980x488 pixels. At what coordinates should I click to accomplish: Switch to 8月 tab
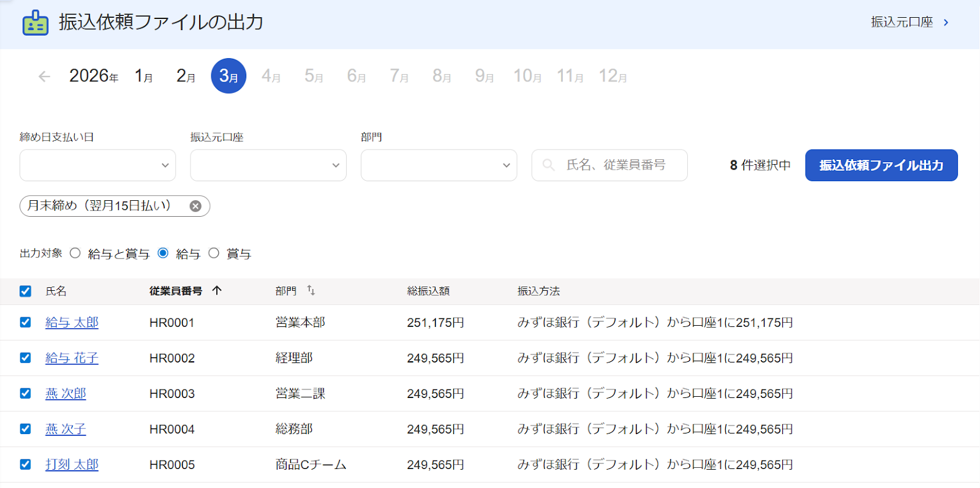(x=442, y=77)
